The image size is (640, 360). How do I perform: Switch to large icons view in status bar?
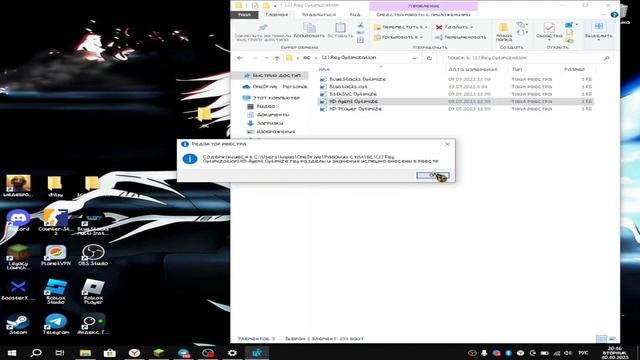(x=612, y=339)
